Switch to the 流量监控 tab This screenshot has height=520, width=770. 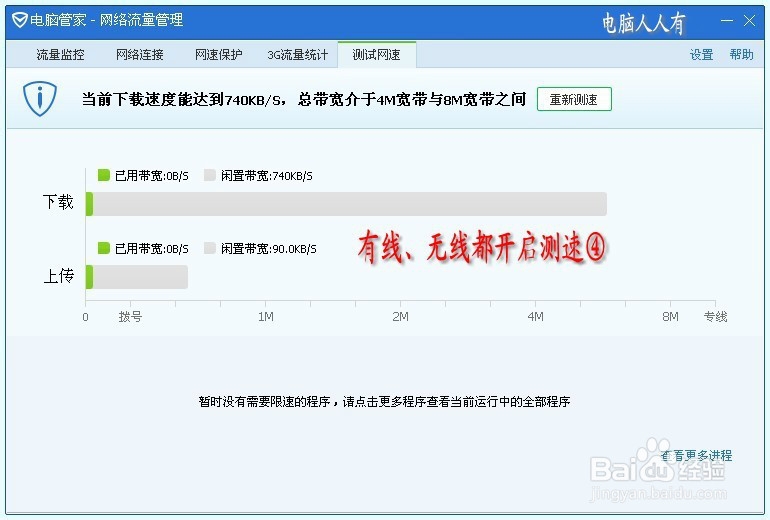click(x=60, y=55)
